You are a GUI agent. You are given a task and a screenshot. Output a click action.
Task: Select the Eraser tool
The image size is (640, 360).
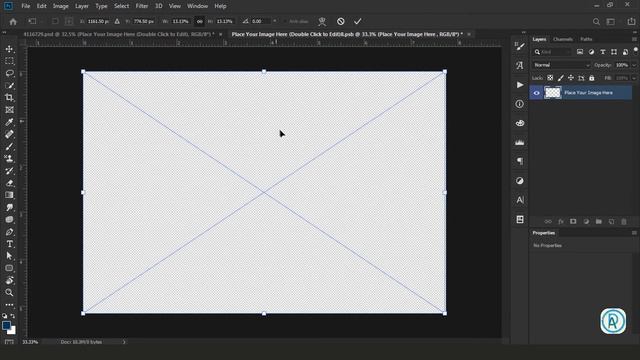9,183
